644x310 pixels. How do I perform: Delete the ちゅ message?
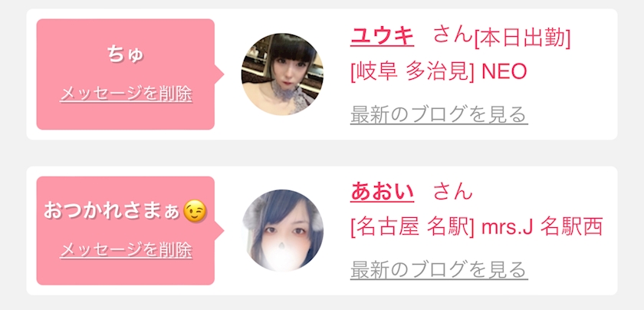(x=126, y=94)
